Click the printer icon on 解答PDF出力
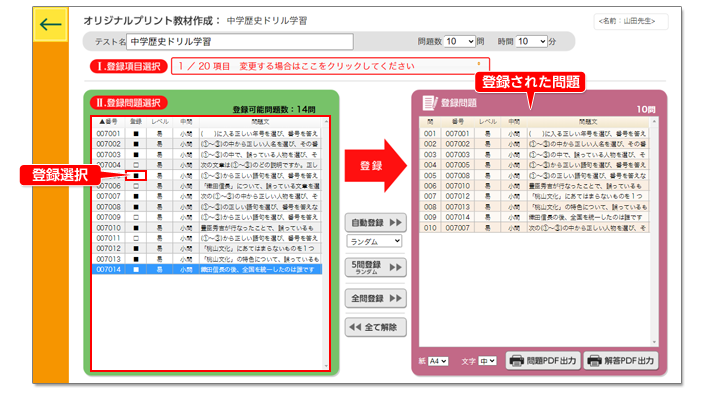The image size is (715, 394). 594,361
